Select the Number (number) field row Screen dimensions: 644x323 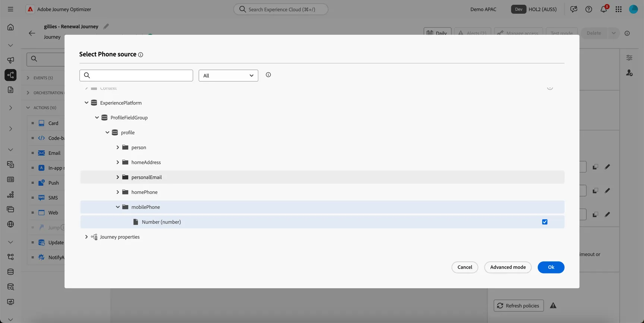pos(322,222)
